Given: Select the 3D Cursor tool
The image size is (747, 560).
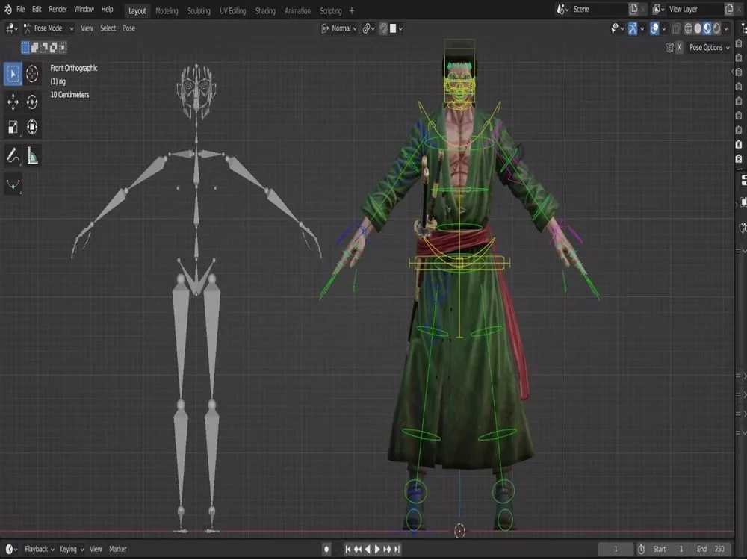Looking at the screenshot, I should pyautogui.click(x=32, y=73).
